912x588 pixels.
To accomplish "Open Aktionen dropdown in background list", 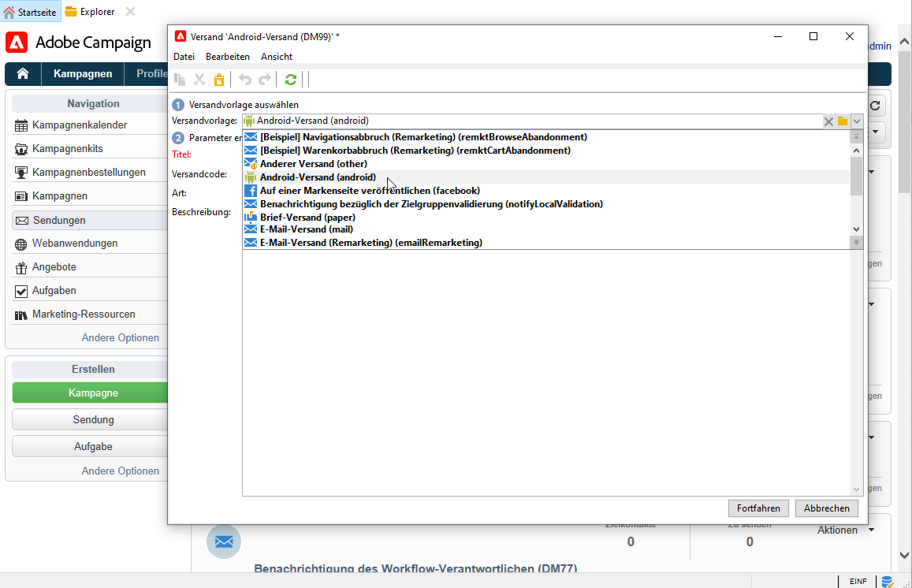I will (x=845, y=530).
